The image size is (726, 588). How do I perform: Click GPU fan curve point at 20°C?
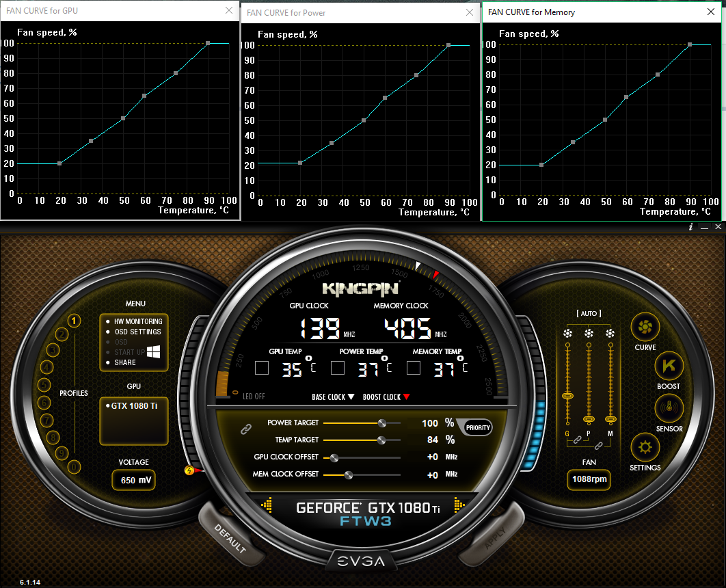(x=59, y=163)
